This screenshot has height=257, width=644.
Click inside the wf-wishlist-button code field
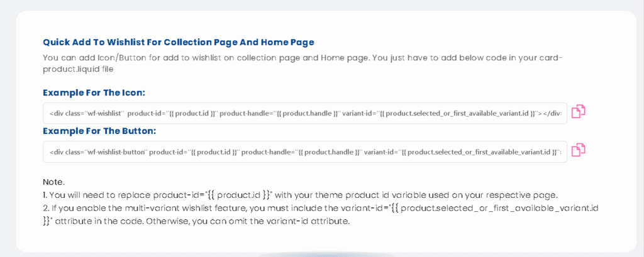tap(304, 152)
